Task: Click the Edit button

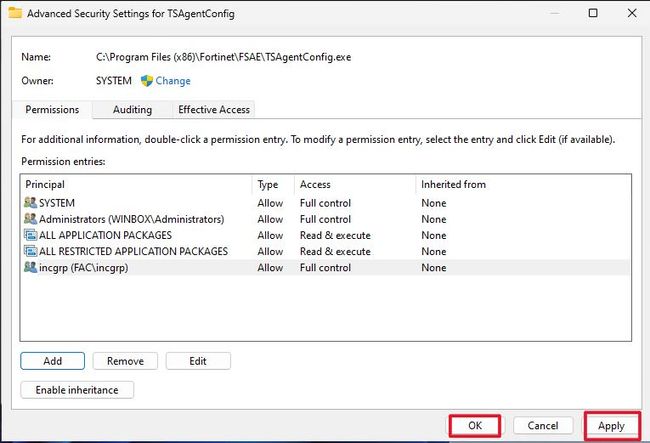Action: coord(198,361)
